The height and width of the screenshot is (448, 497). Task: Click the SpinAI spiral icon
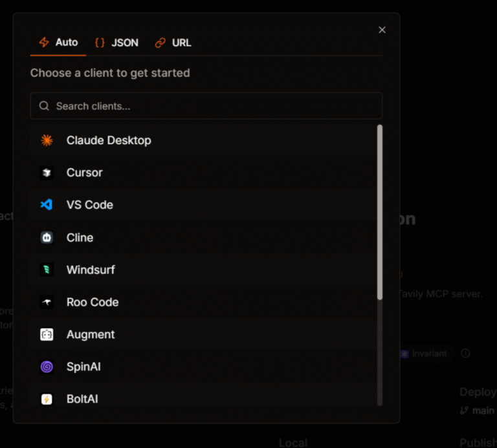(x=47, y=367)
